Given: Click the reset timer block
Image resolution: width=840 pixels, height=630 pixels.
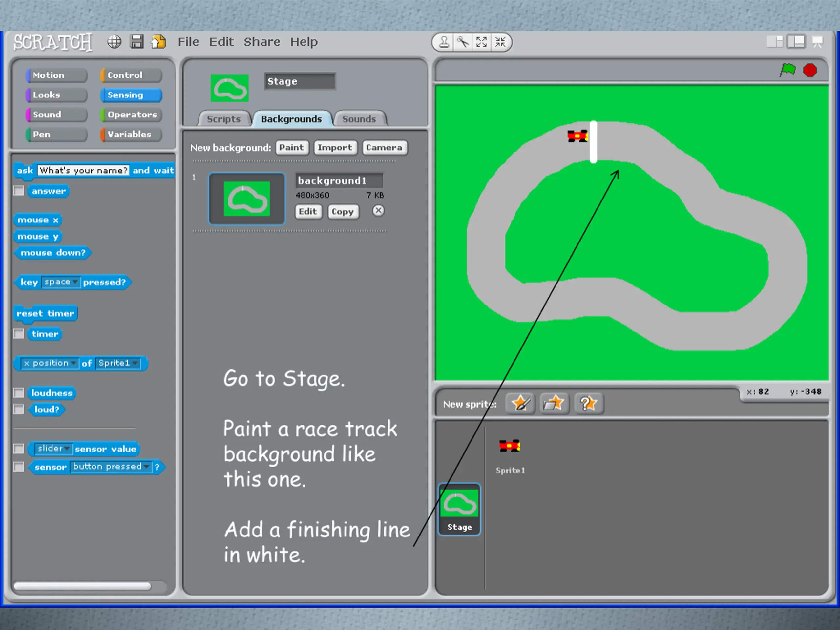Looking at the screenshot, I should tap(45, 314).
